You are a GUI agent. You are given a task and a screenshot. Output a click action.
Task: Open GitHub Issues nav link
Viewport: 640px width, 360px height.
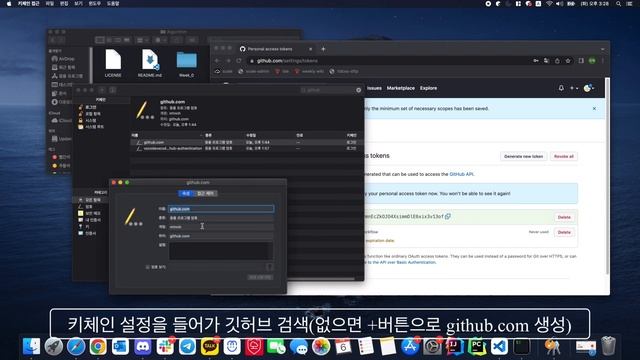point(374,88)
